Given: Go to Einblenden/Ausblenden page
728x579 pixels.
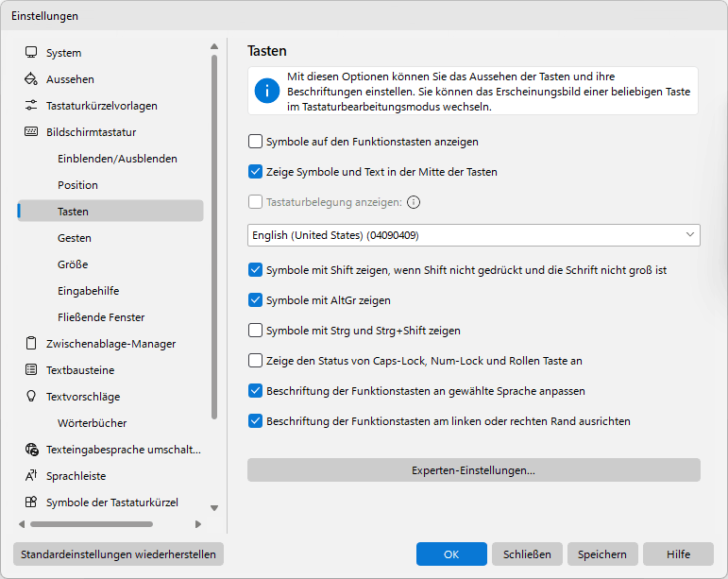Looking at the screenshot, I should (110, 159).
